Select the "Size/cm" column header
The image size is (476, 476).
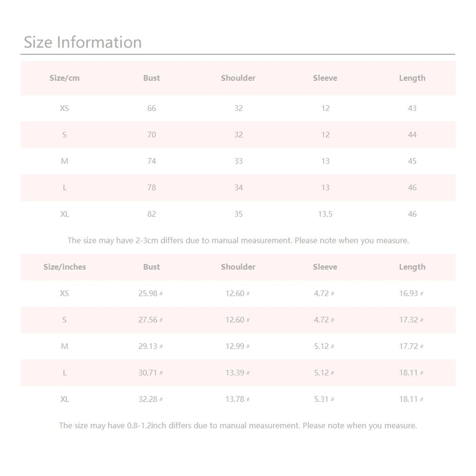point(64,78)
